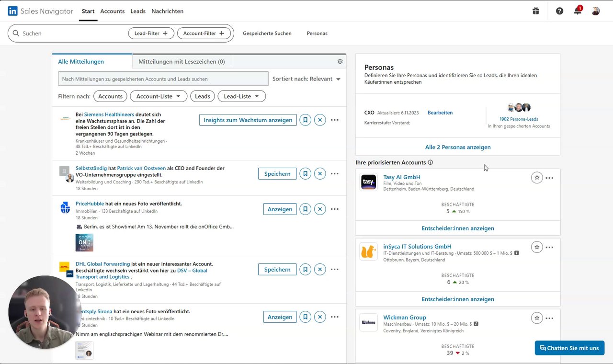This screenshot has height=364, width=613.
Task: Star the Wickman Group account
Action: coord(537,318)
